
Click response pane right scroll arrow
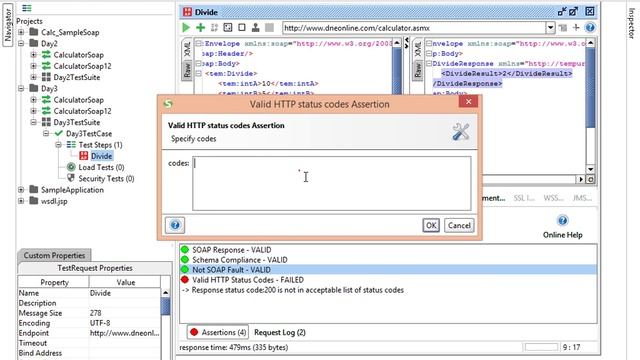point(581,179)
